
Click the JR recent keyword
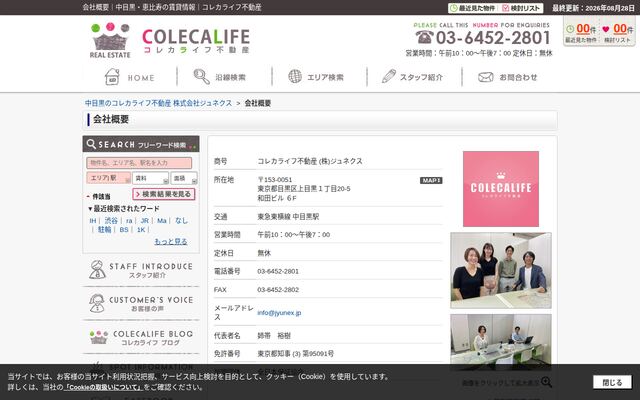(x=144, y=220)
